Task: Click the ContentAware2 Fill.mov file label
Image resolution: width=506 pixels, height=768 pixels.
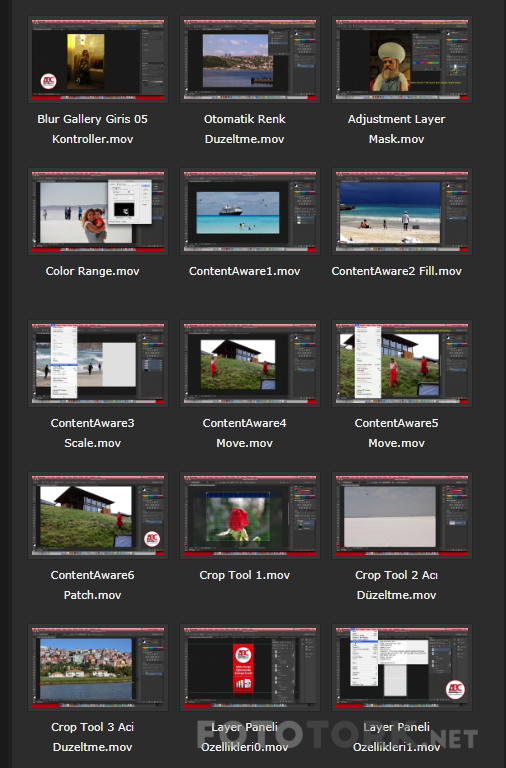Action: pyautogui.click(x=397, y=271)
